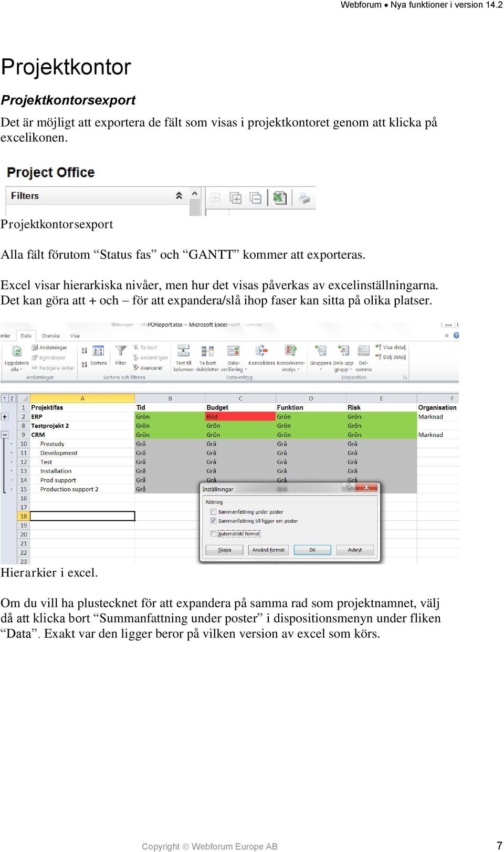Uncheck Sammanfattning till höger om poster
This screenshot has height=852, width=504.
click(x=213, y=521)
